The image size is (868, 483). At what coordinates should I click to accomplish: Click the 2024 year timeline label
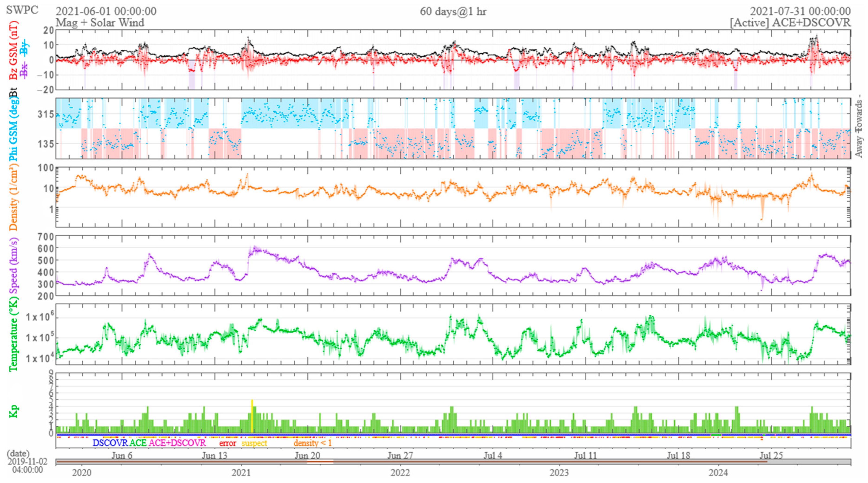pyautogui.click(x=718, y=473)
